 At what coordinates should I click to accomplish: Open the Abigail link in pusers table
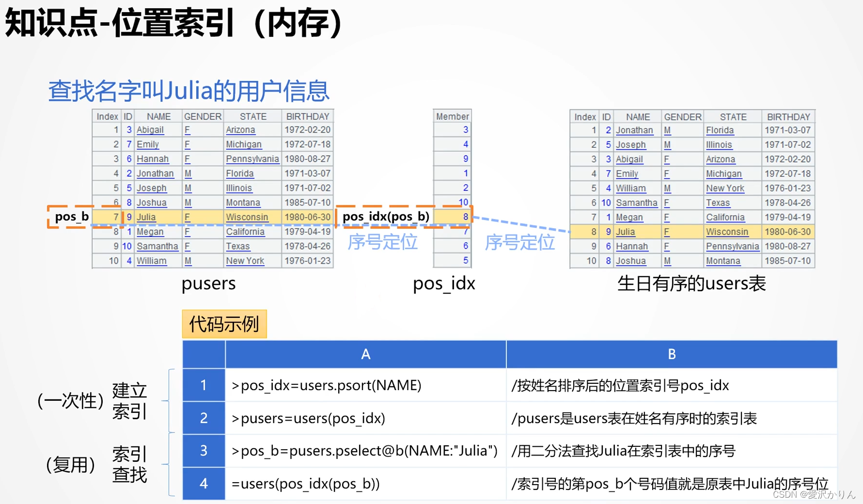pyautogui.click(x=150, y=129)
